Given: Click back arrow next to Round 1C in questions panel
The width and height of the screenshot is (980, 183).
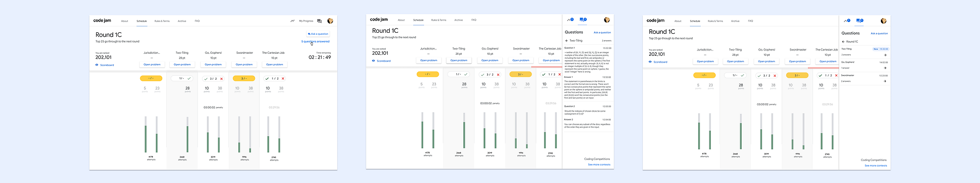Looking at the screenshot, I should pyautogui.click(x=843, y=42).
